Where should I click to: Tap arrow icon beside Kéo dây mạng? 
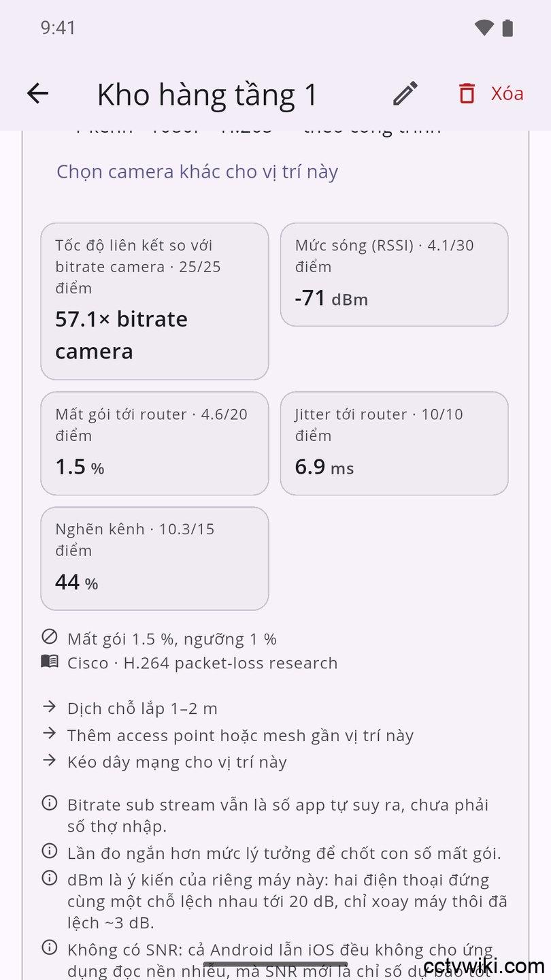[50, 760]
